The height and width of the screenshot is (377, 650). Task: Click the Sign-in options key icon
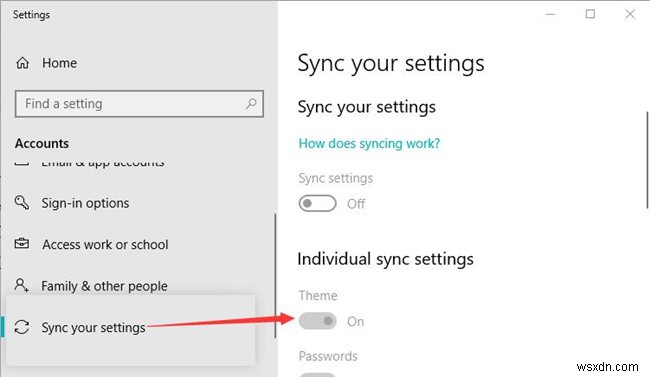[x=22, y=203]
